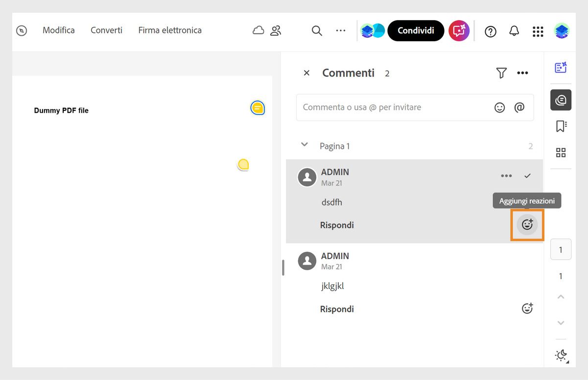Collapse the Pagina 1 comments group
This screenshot has width=588, height=380.
point(305,145)
